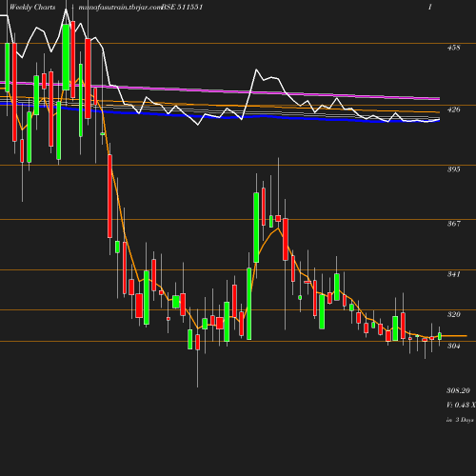Click the 'V: 0.48 X' volume text

(461, 405)
